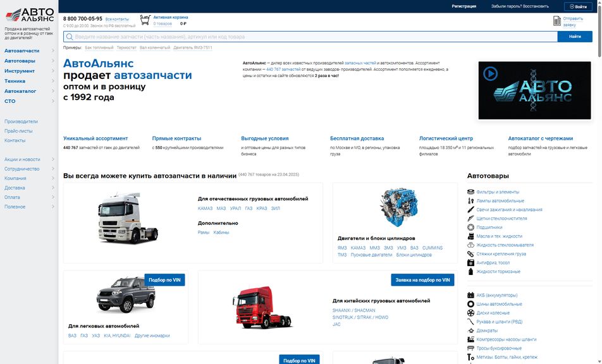Viewport: 602px width, 364px height.
Task: Click the bolts and fasteners icon
Action: [x=470, y=356]
